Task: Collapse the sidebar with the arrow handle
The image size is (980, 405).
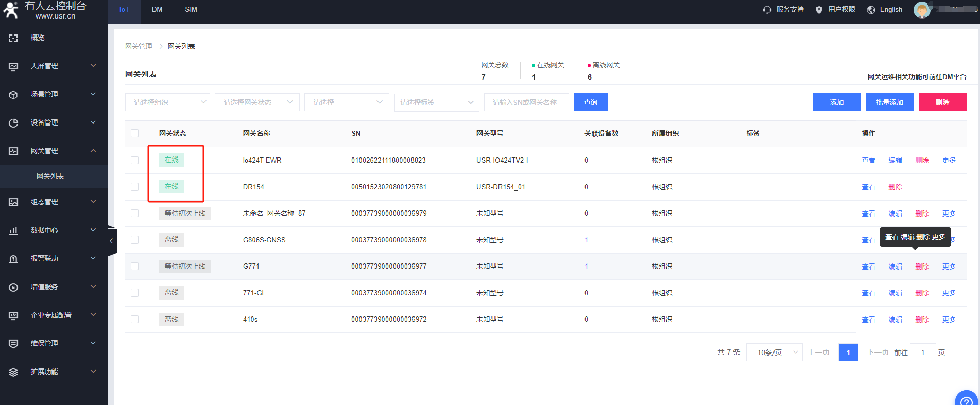Action: click(112, 241)
